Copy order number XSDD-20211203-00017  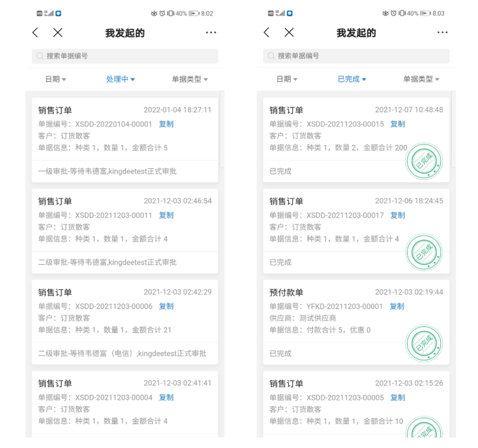tap(397, 215)
